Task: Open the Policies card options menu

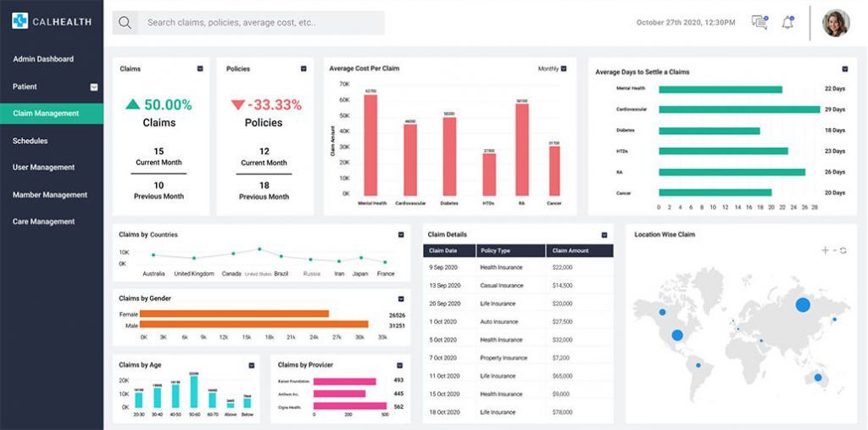Action: click(303, 69)
